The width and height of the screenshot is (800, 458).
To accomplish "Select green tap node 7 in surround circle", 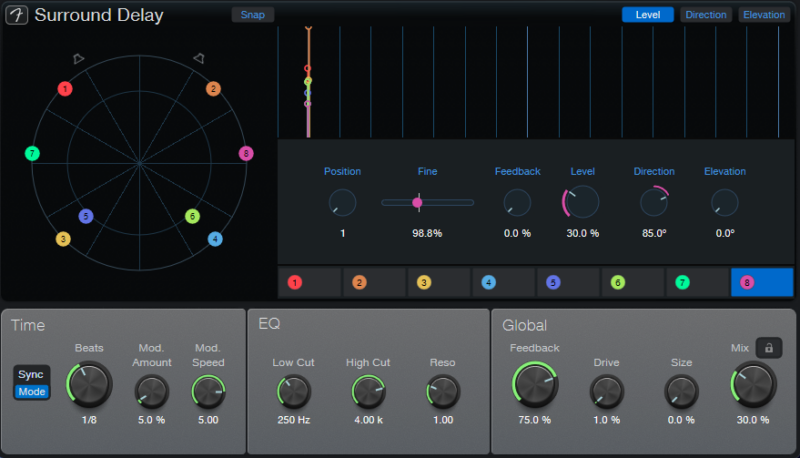I will [x=33, y=153].
